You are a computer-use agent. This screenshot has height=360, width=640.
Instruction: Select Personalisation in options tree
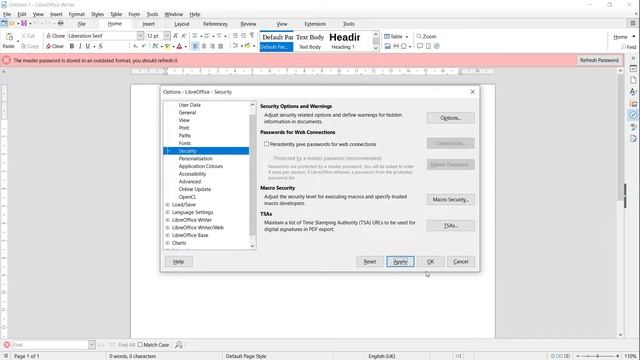pyautogui.click(x=196, y=158)
